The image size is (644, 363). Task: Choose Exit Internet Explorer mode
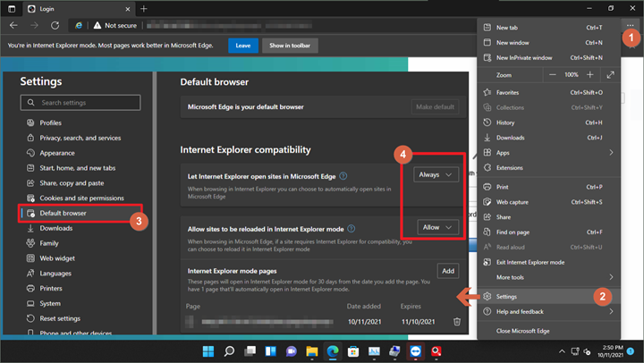point(548,262)
